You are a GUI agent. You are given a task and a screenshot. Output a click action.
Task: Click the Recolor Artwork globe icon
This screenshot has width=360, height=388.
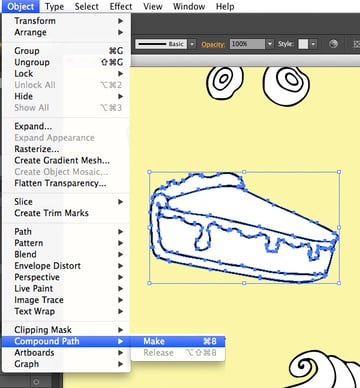point(333,44)
